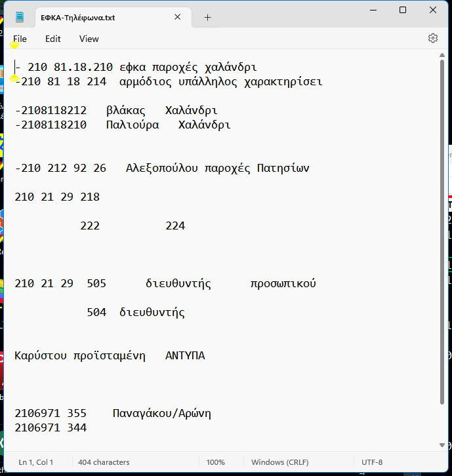Maximize the Notepad window
The image size is (452, 476).
click(x=403, y=10)
